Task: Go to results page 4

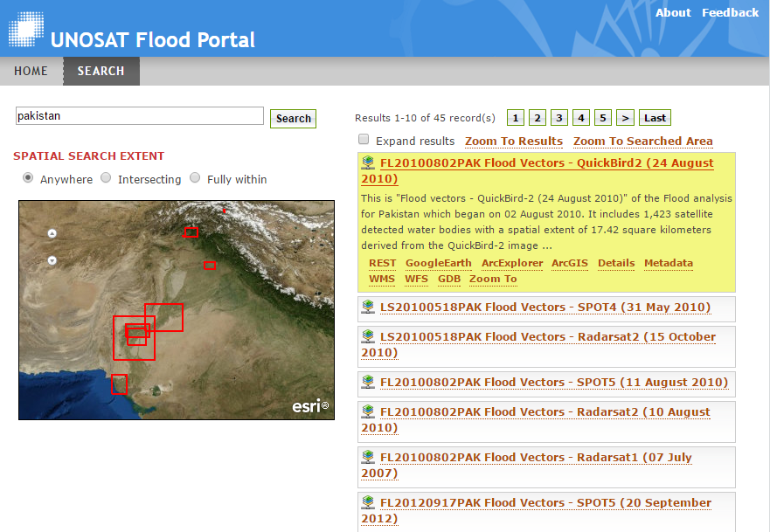Action: pyautogui.click(x=581, y=118)
